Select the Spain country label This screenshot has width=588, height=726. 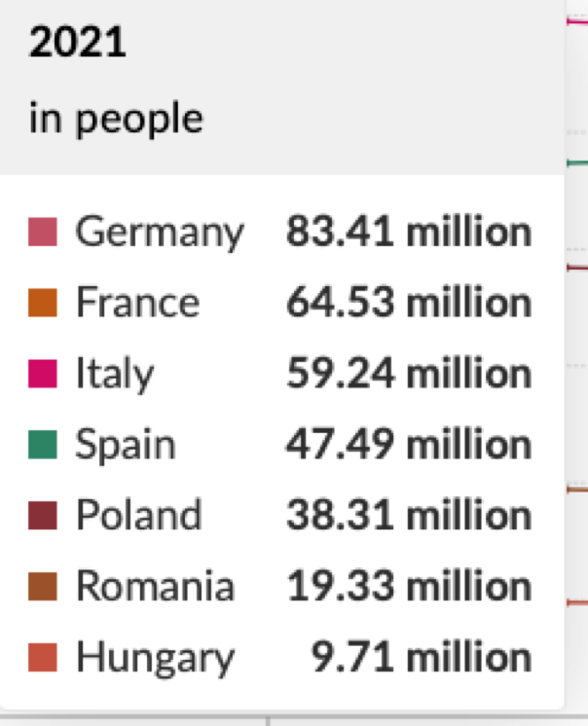pyautogui.click(x=126, y=445)
